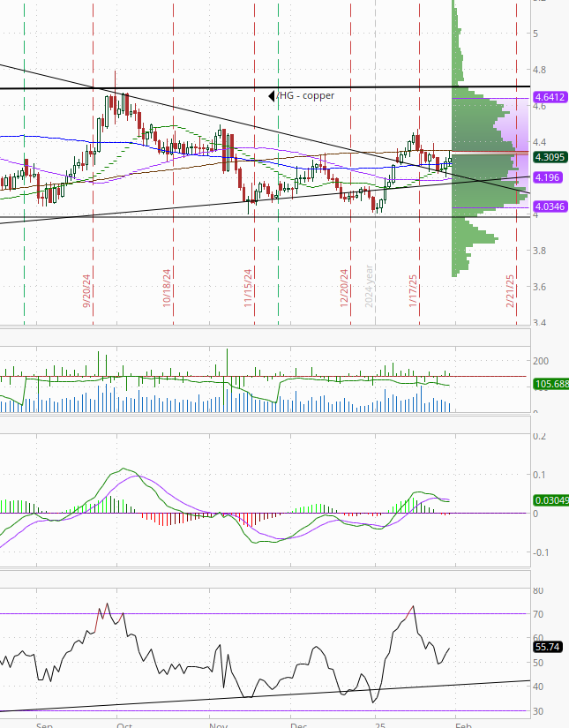Select the '2024 year' vertical marker label
The width and height of the screenshot is (569, 728).
[369, 286]
